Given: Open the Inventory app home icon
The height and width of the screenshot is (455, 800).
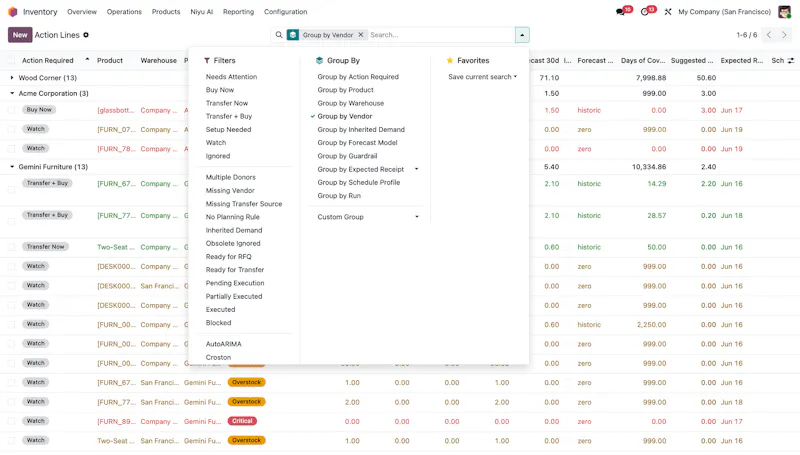Looking at the screenshot, I should point(13,12).
